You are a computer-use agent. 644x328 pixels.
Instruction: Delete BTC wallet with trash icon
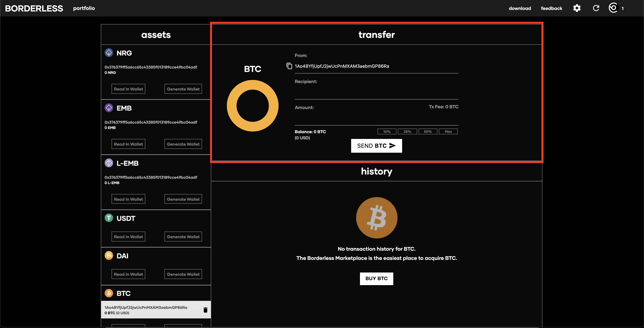[205, 310]
